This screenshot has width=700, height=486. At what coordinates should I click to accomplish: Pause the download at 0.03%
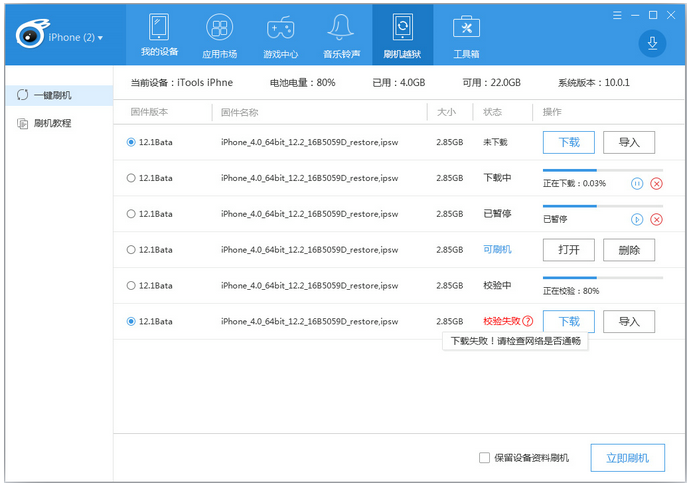pos(637,184)
